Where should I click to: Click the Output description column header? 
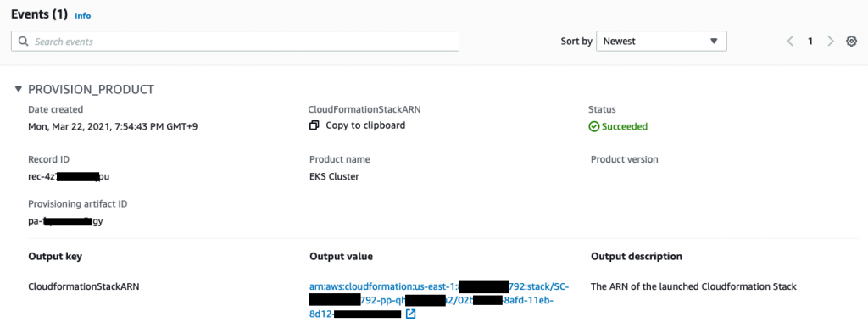tap(637, 257)
